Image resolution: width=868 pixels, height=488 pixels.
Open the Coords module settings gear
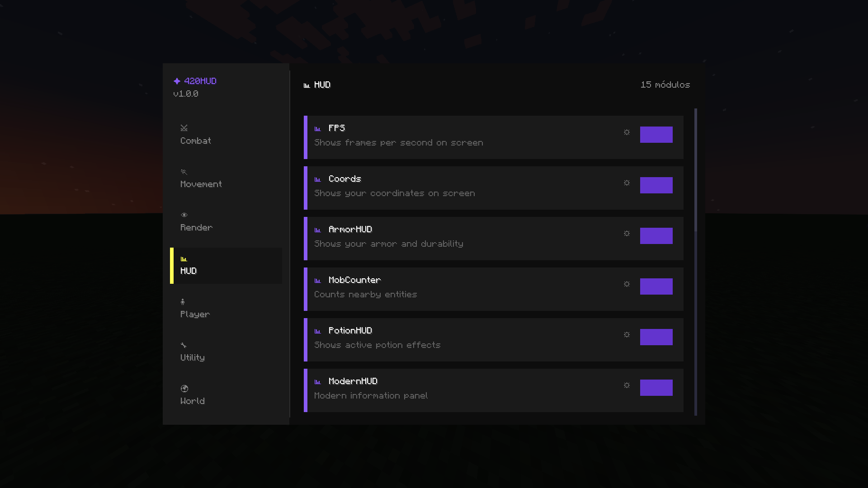click(x=627, y=183)
